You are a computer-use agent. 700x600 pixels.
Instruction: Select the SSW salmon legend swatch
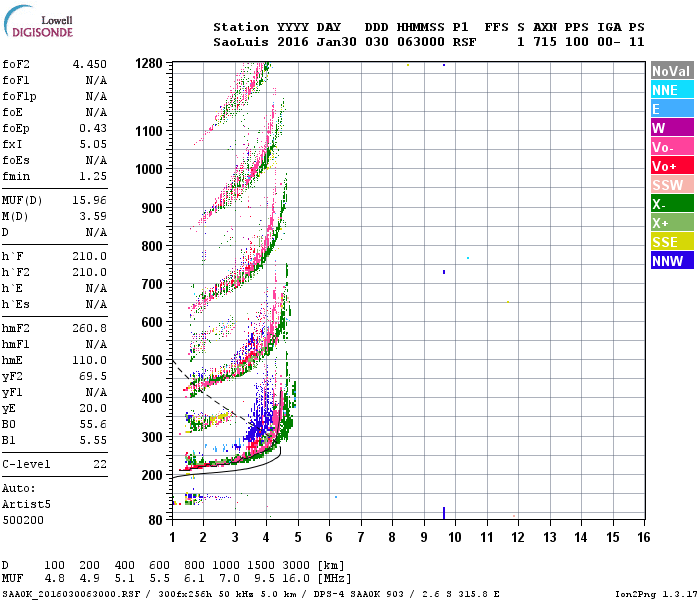pyautogui.click(x=672, y=185)
